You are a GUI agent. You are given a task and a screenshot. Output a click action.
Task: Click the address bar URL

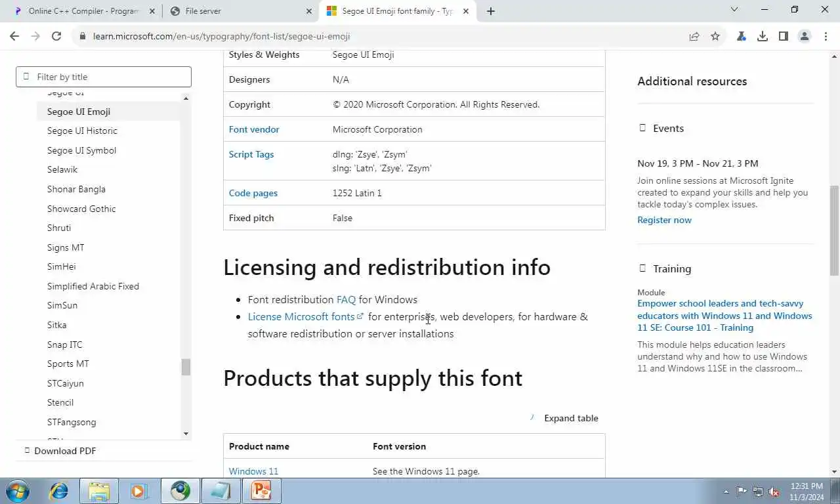222,37
